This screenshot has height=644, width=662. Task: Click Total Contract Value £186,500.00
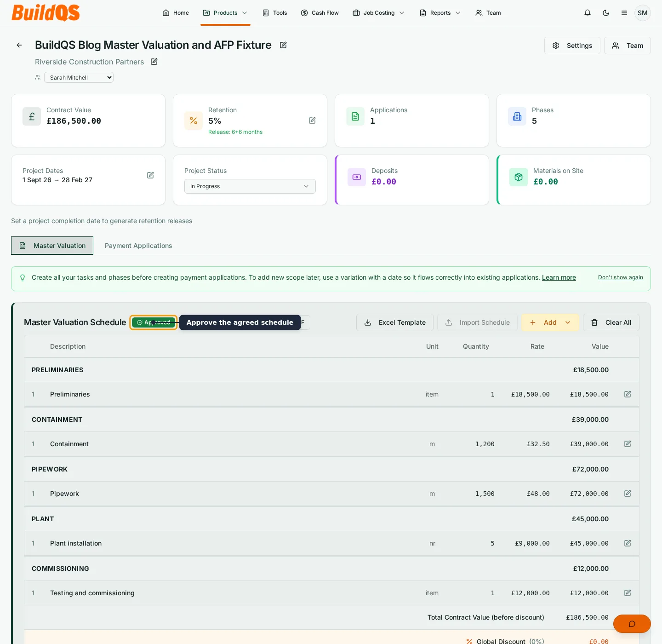pyautogui.click(x=588, y=617)
